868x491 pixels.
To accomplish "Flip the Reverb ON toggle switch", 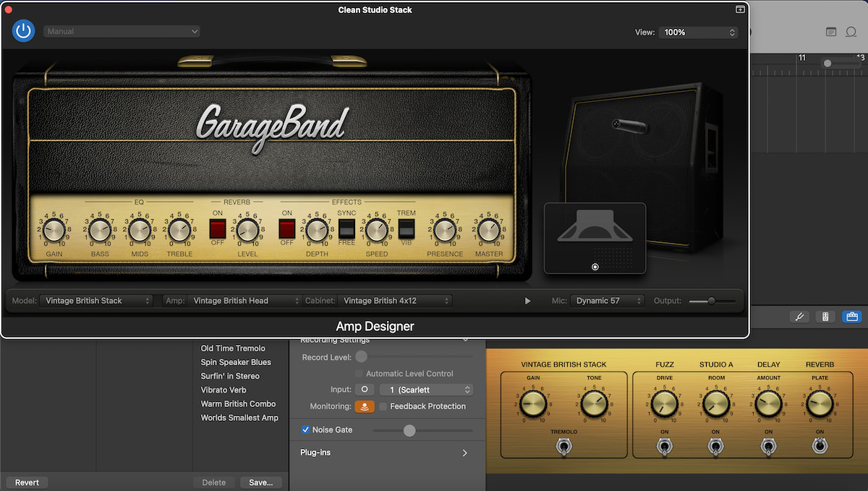I will [x=820, y=447].
